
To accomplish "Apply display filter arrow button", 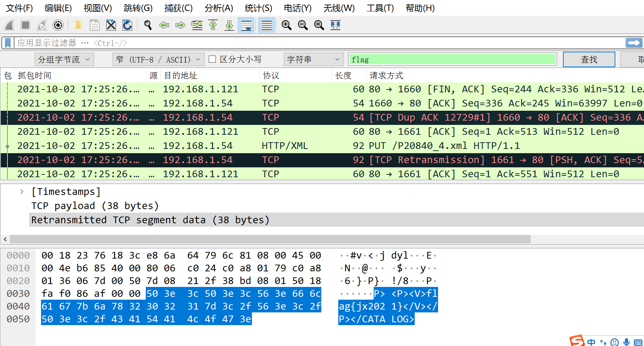I will point(634,43).
